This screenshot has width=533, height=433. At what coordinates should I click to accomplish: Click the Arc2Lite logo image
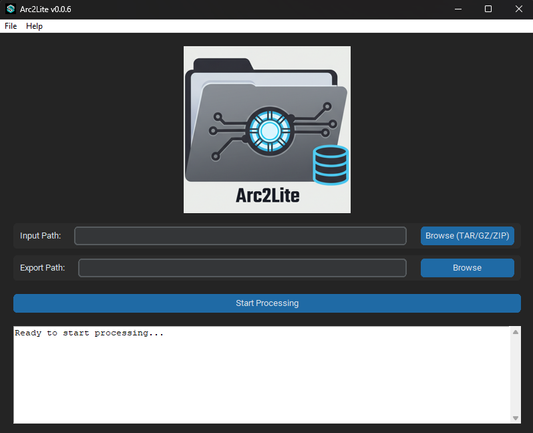click(x=267, y=130)
